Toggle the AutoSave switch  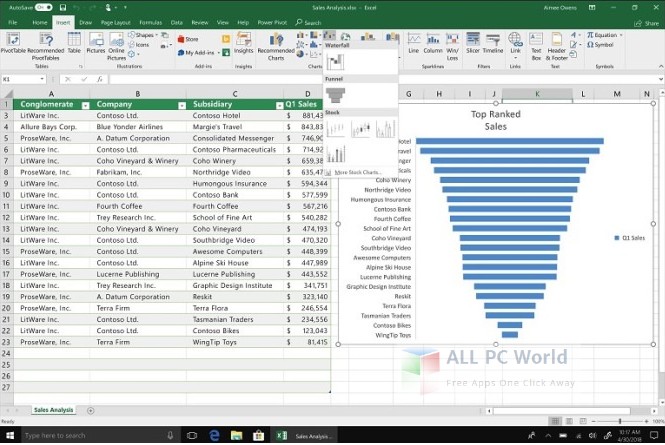(43, 7)
